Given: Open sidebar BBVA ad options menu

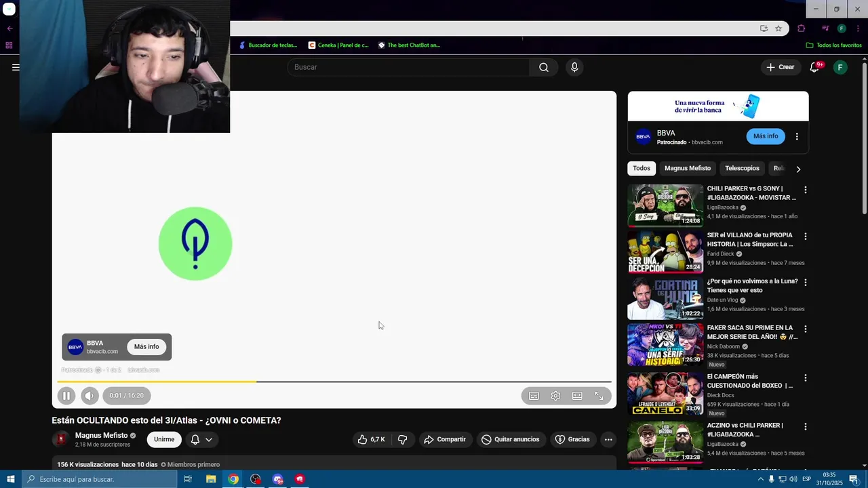Looking at the screenshot, I should [x=797, y=136].
